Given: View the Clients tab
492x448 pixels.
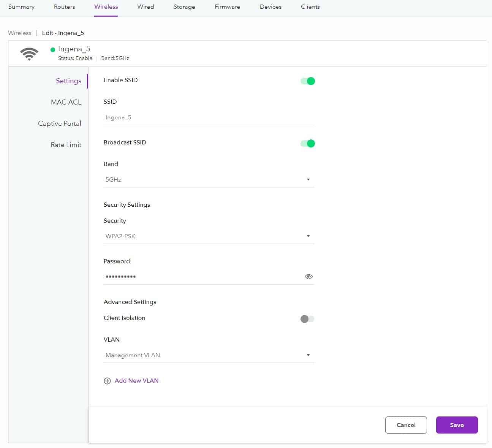Looking at the screenshot, I should pyautogui.click(x=310, y=7).
